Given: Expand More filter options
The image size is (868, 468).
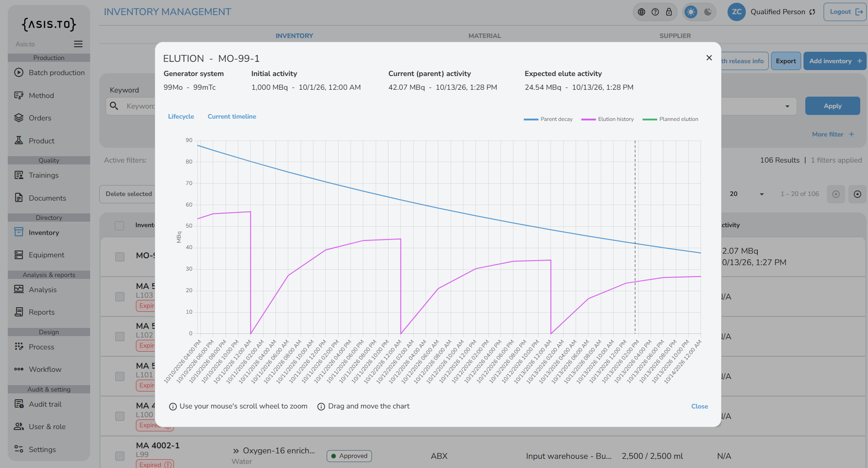Looking at the screenshot, I should click(x=833, y=134).
